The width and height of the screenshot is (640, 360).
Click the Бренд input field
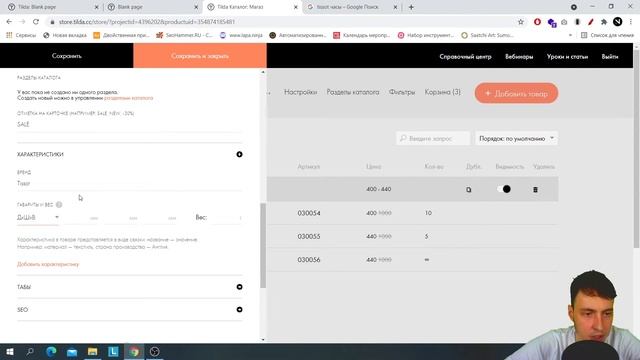tap(129, 184)
